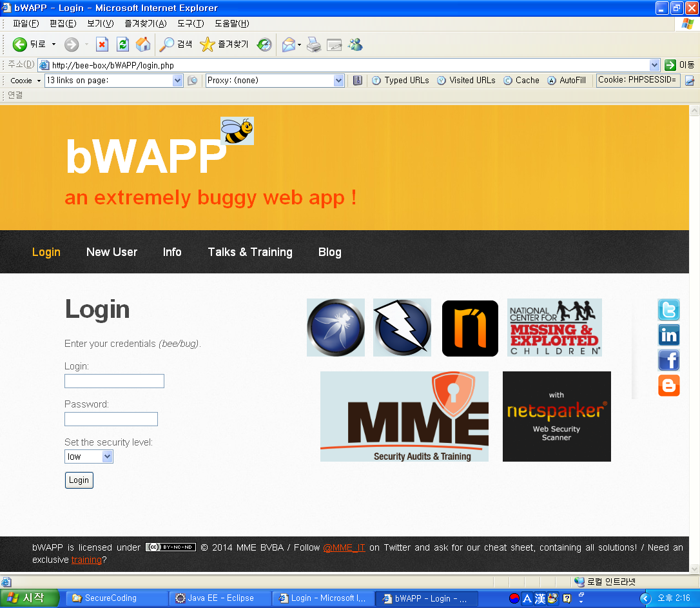Open the Twitter icon on the sidebar
This screenshot has height=608, width=700.
point(669,309)
